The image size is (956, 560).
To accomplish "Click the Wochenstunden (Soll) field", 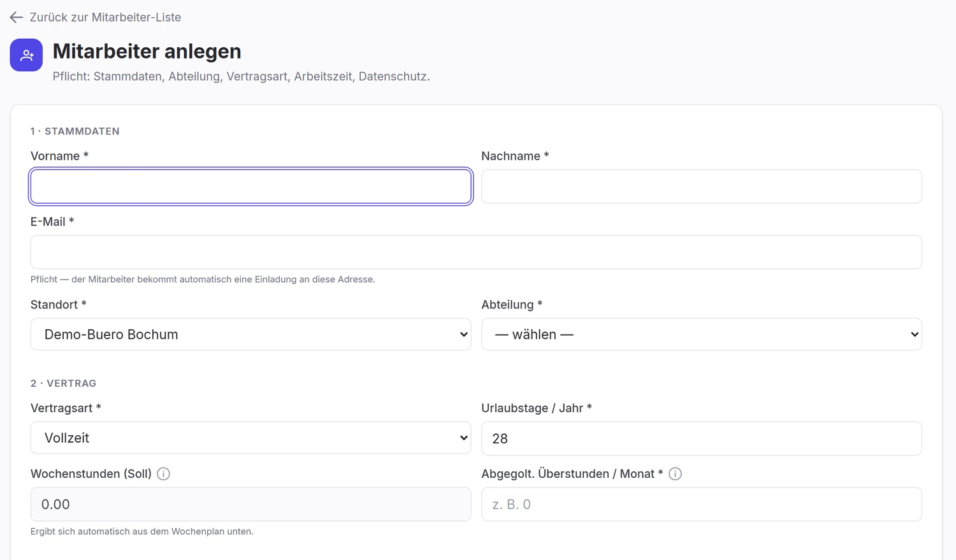I will (x=250, y=504).
